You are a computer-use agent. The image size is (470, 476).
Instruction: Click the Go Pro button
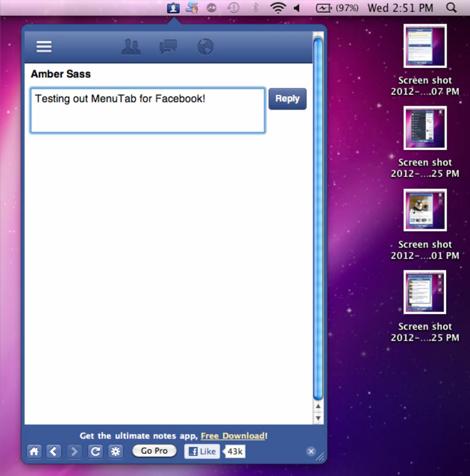tap(154, 451)
